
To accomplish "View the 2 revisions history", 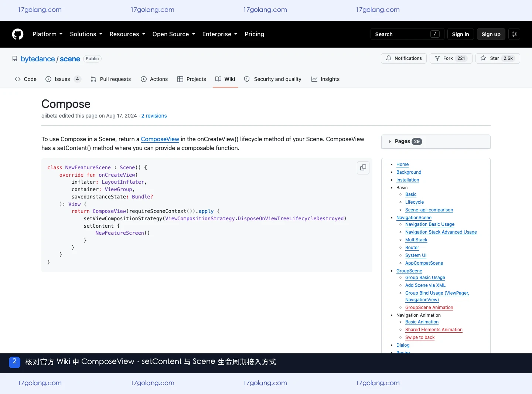I will [154, 116].
